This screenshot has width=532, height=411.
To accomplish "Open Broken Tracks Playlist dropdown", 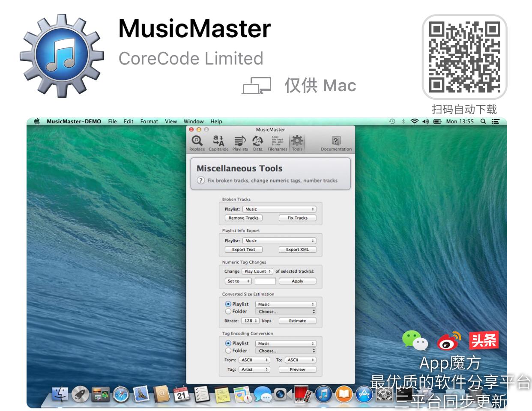I will [x=279, y=209].
